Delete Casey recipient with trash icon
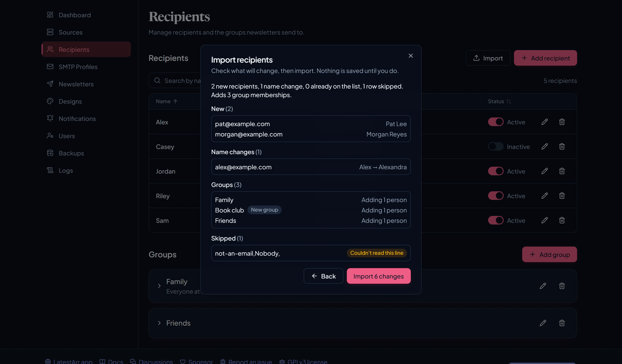 (x=562, y=147)
